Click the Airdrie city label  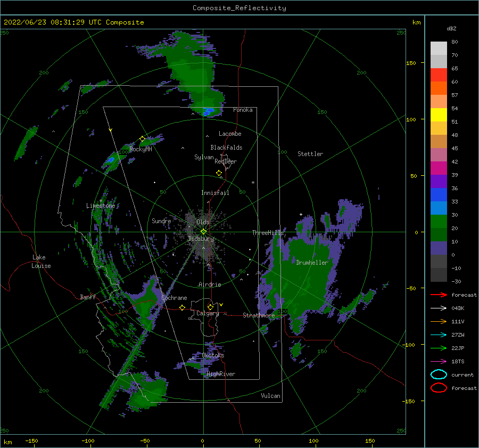pos(210,284)
